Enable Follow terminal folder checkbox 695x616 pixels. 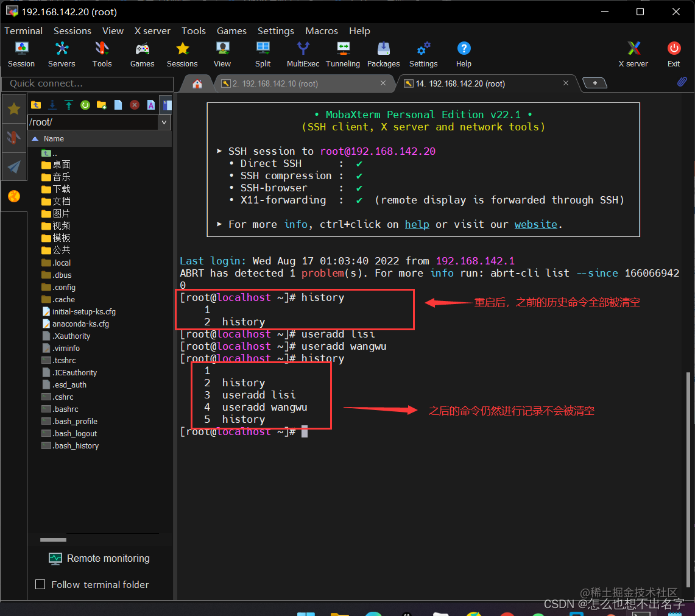point(41,584)
